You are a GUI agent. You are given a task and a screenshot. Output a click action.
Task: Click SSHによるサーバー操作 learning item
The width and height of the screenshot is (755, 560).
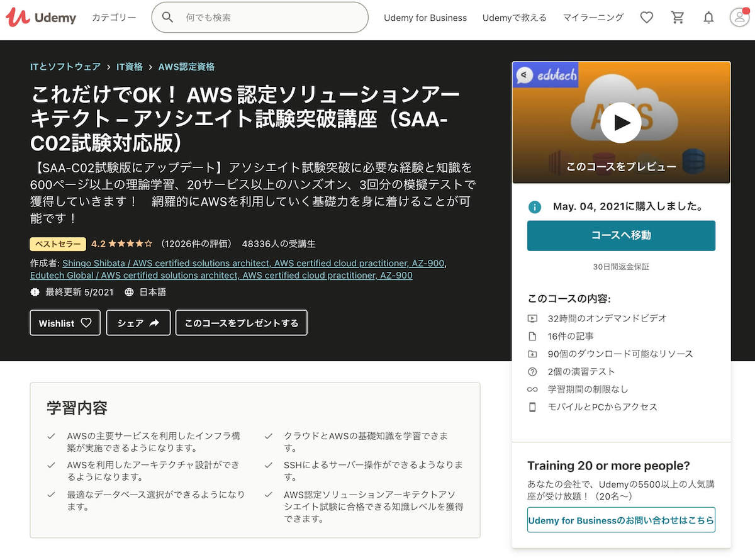(x=373, y=471)
